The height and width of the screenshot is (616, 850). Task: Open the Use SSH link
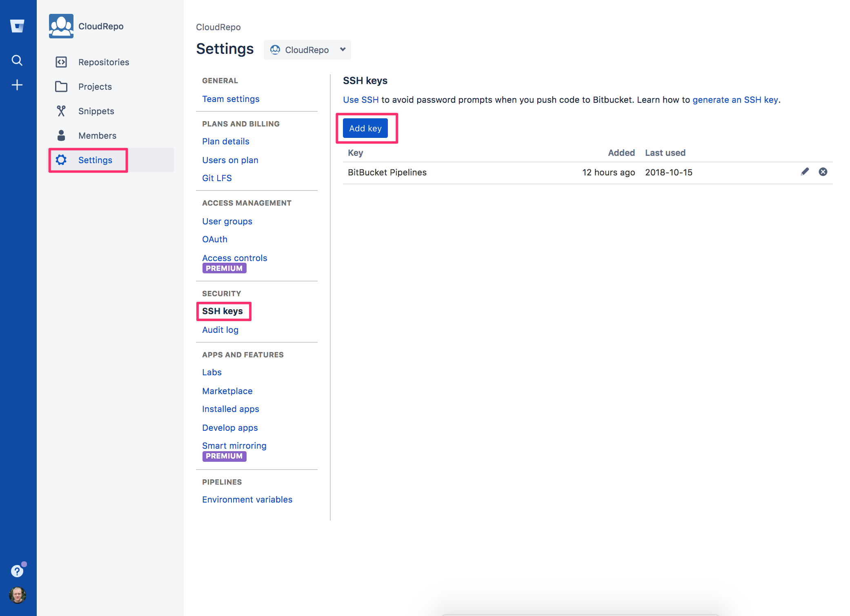(361, 100)
